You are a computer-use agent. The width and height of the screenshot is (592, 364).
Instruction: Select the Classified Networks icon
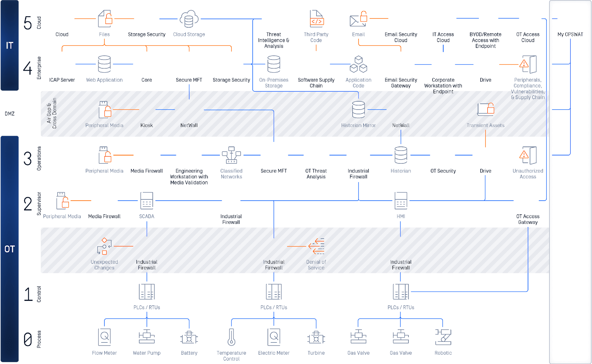232,155
